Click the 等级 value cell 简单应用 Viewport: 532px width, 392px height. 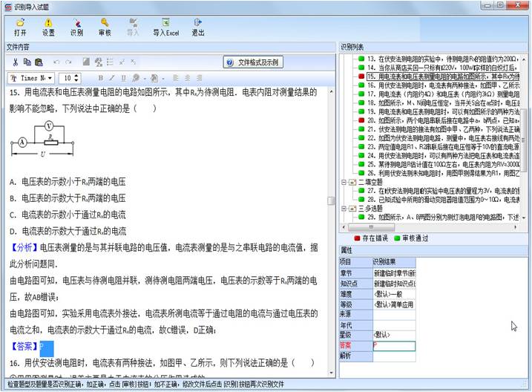point(394,304)
